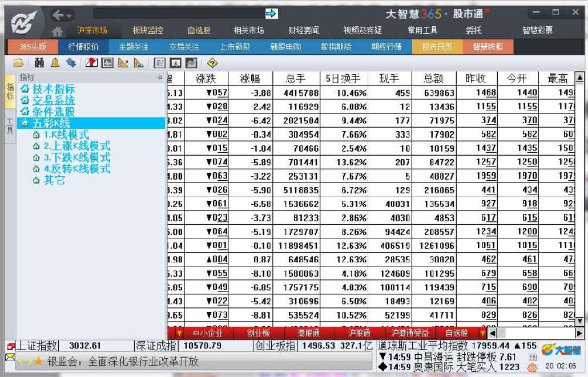Go back with the left arrow button
Screen dimensions: 588x377
point(58,15)
